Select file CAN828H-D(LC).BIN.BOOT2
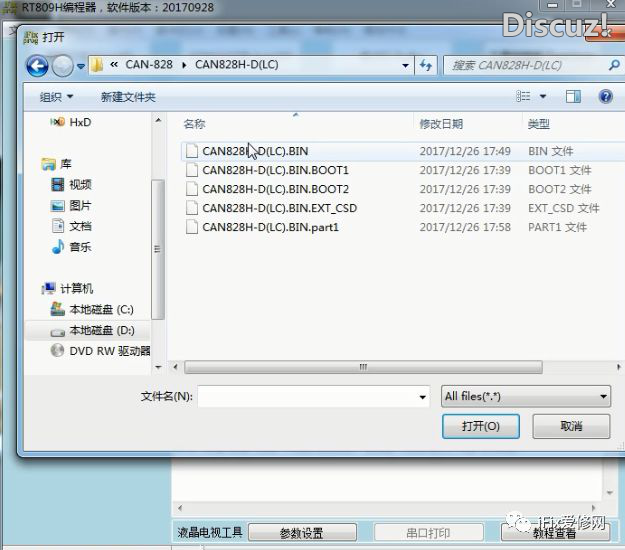The width and height of the screenshot is (625, 550). (x=275, y=189)
